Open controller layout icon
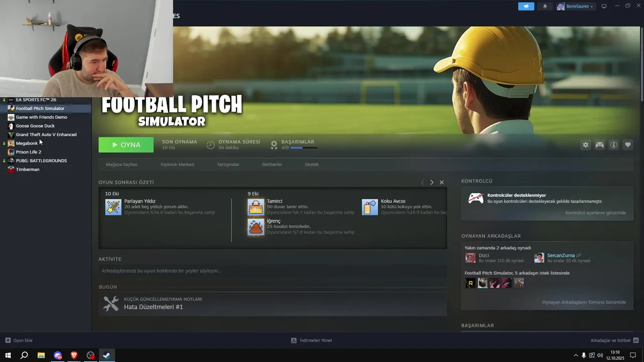The width and height of the screenshot is (644, 362). click(x=600, y=145)
